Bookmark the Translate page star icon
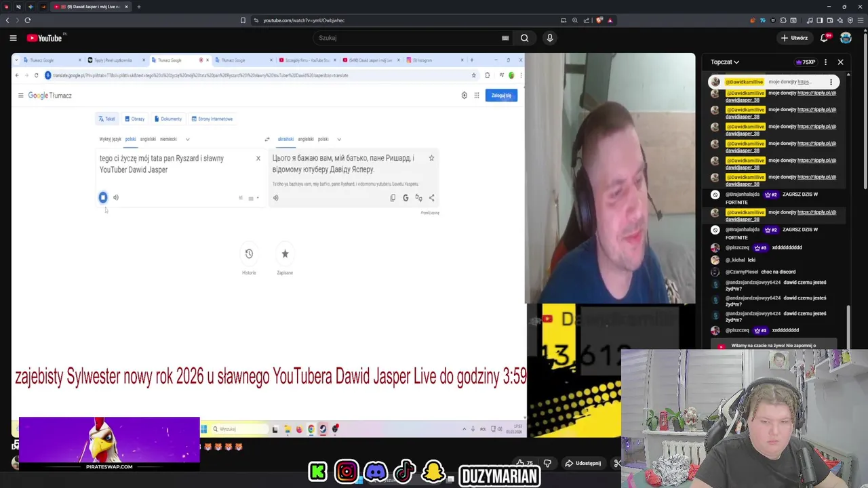868x488 pixels. tap(474, 75)
